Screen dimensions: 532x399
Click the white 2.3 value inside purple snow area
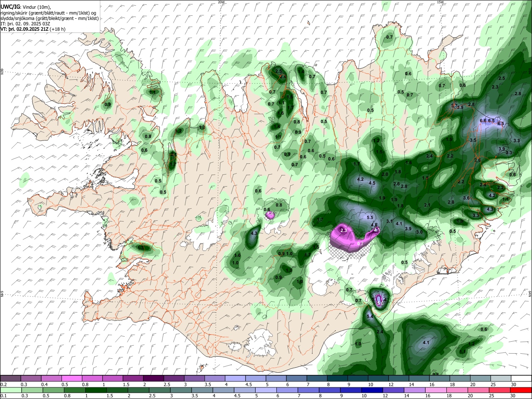point(344,230)
